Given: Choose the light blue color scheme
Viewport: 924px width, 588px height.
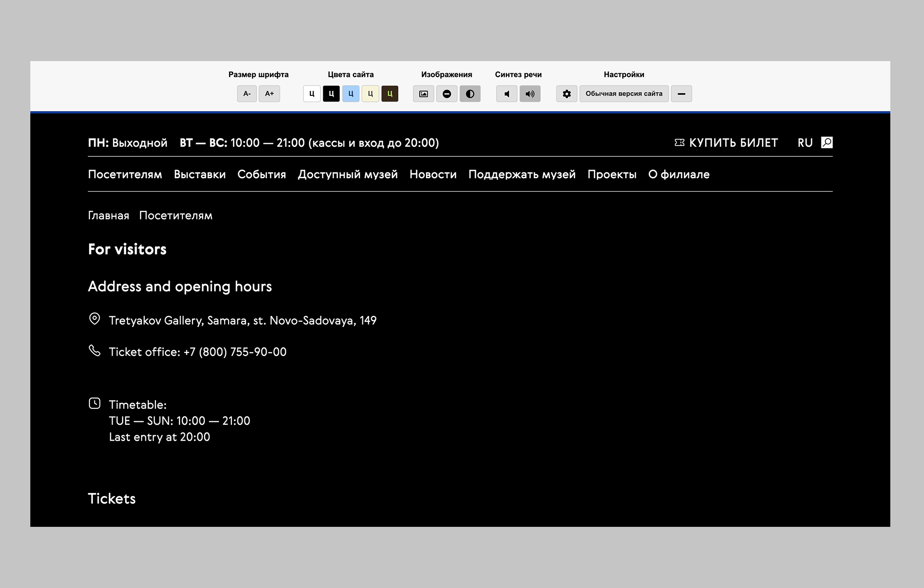Looking at the screenshot, I should click(351, 94).
